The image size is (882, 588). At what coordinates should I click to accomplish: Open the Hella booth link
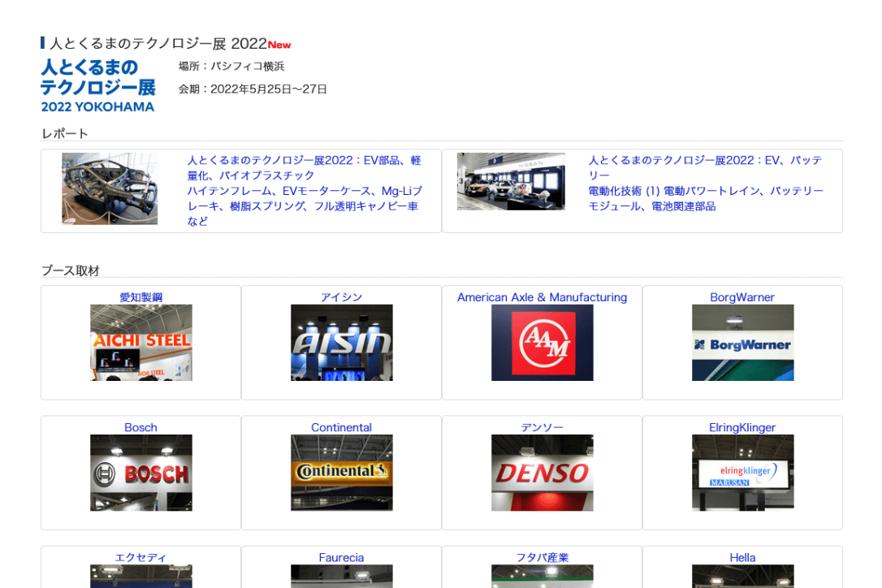coord(742,558)
